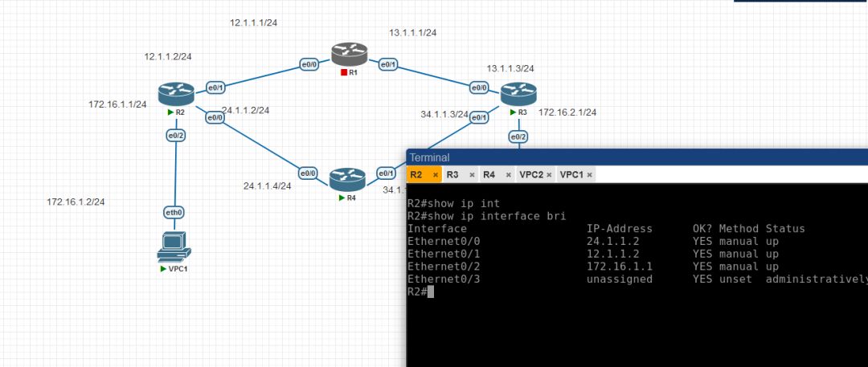The height and width of the screenshot is (367, 868).
Task: Click R1's e0/0 interface label
Action: (309, 65)
